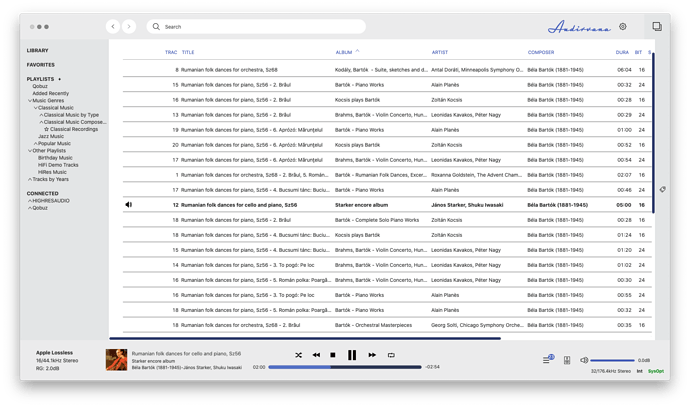Select the Classical Recordings smart playlist
690x406 pixels.
point(73,129)
